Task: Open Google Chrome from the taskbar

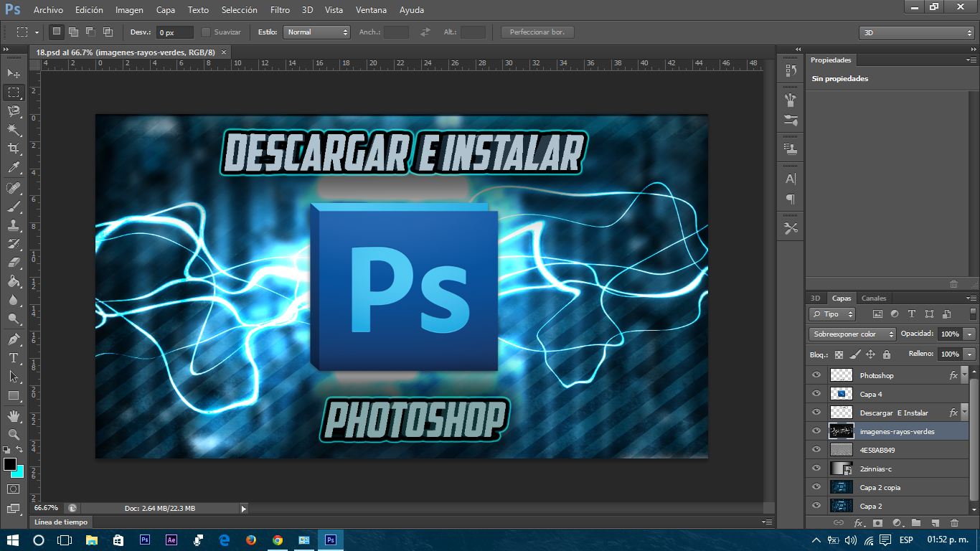Action: pyautogui.click(x=278, y=540)
